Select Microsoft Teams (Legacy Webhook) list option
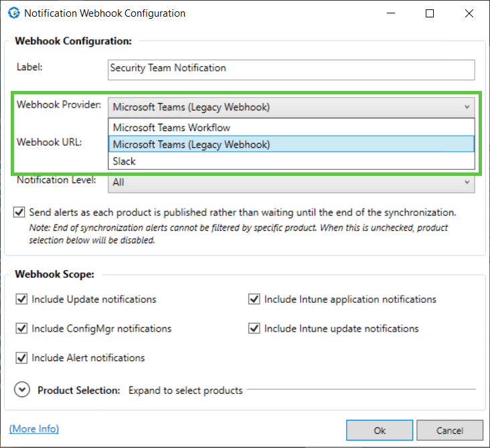 (x=291, y=144)
